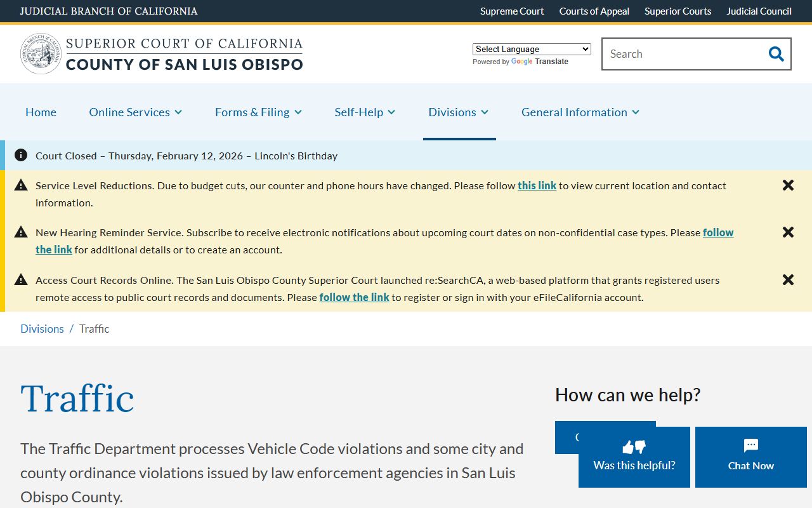Expand the General Information menu
This screenshot has height=508, width=812.
[x=580, y=112]
